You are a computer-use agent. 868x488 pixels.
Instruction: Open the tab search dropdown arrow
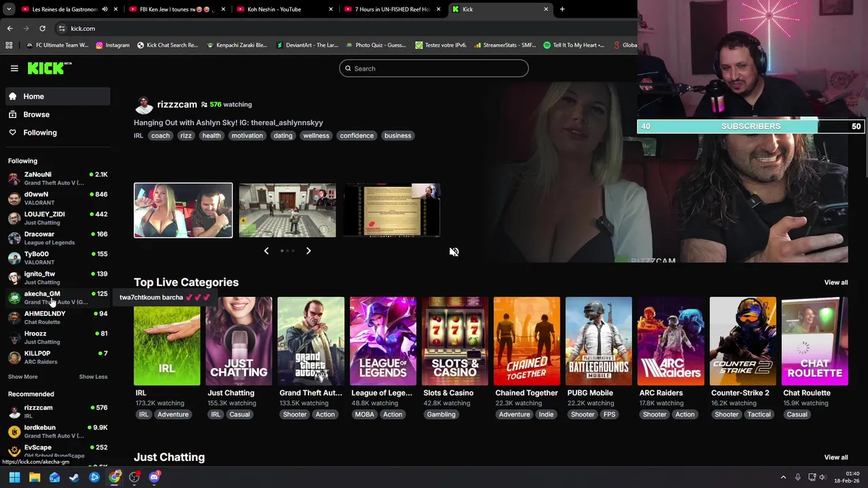pos(9,9)
